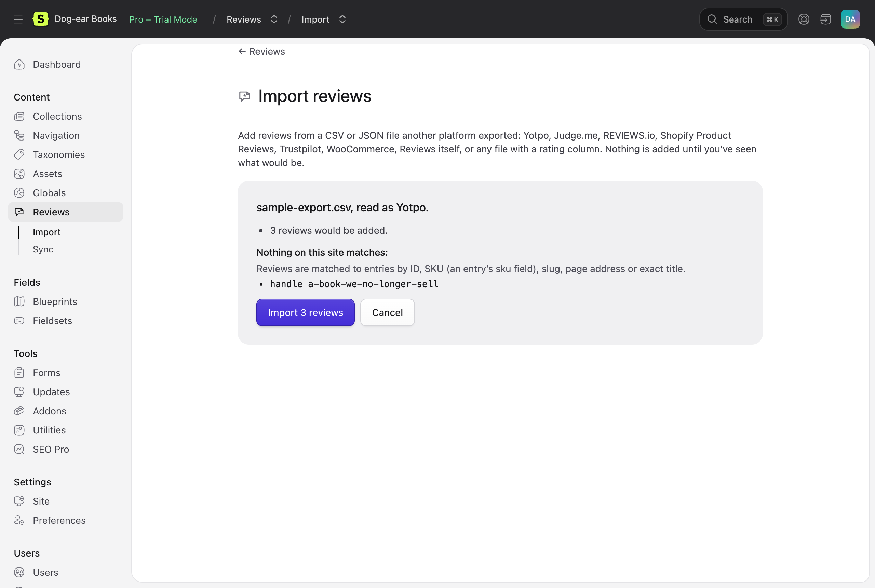Click the Reviews breadcrumb text
This screenshot has height=588, width=875.
point(244,19)
